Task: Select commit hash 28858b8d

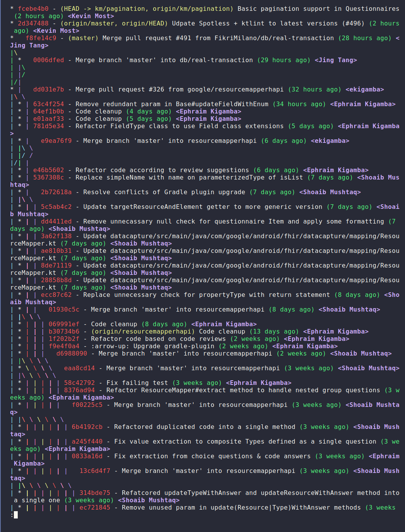Action: [x=56, y=280]
